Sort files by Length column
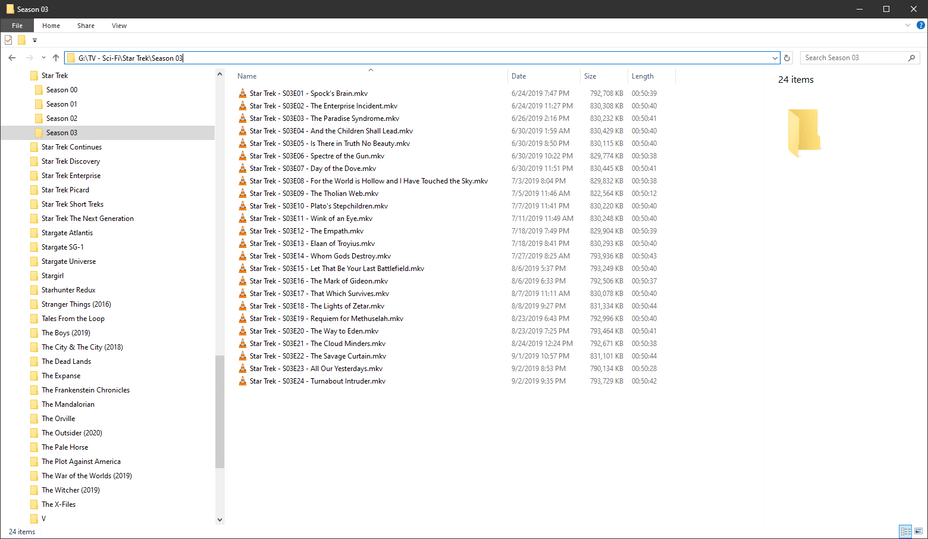Screen dimensions: 928x539 point(651,76)
